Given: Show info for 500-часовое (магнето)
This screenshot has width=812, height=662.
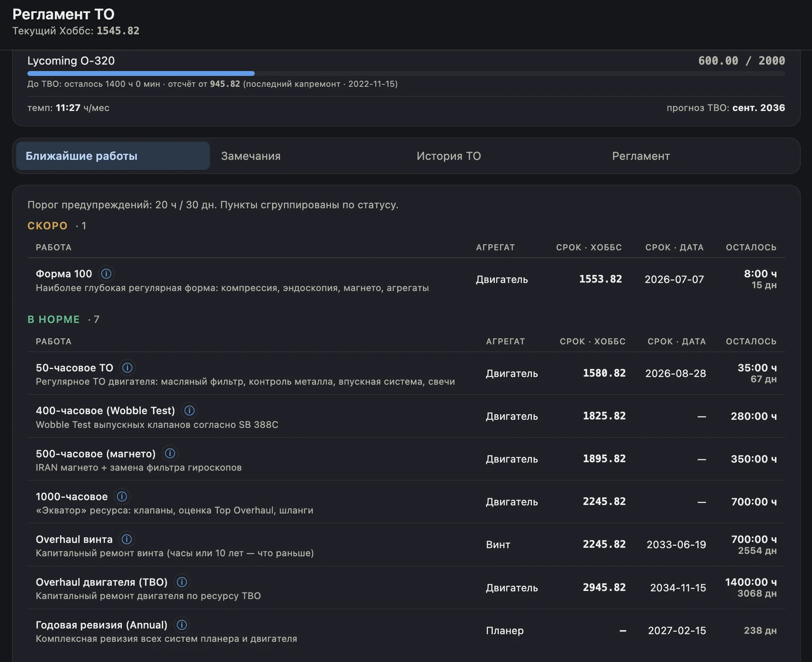Looking at the screenshot, I should point(170,453).
